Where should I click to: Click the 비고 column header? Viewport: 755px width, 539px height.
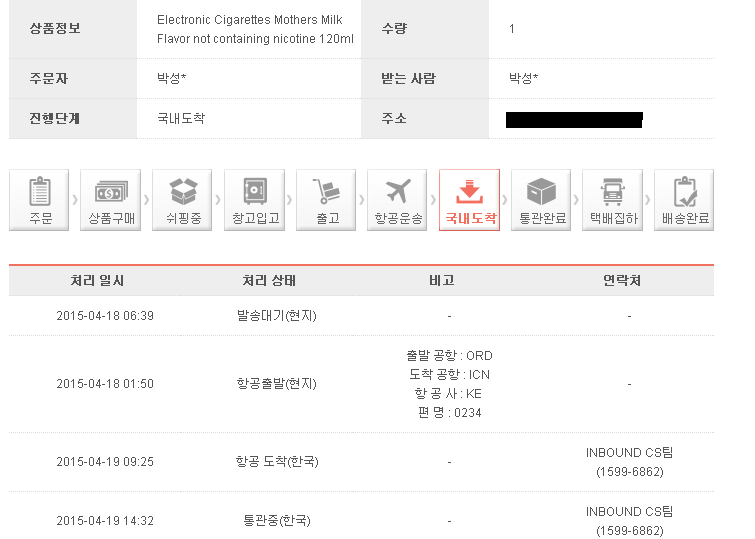pyautogui.click(x=442, y=280)
